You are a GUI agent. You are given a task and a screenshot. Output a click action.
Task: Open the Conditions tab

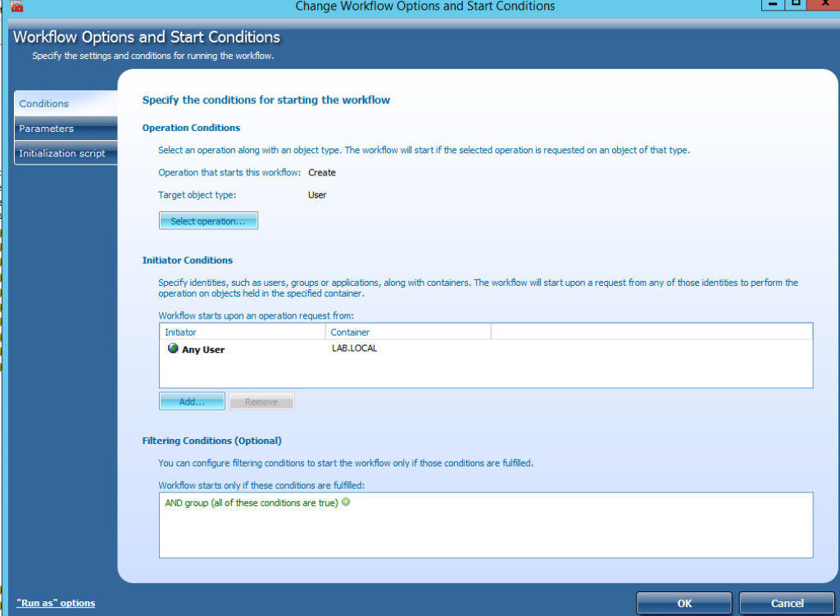[66, 103]
